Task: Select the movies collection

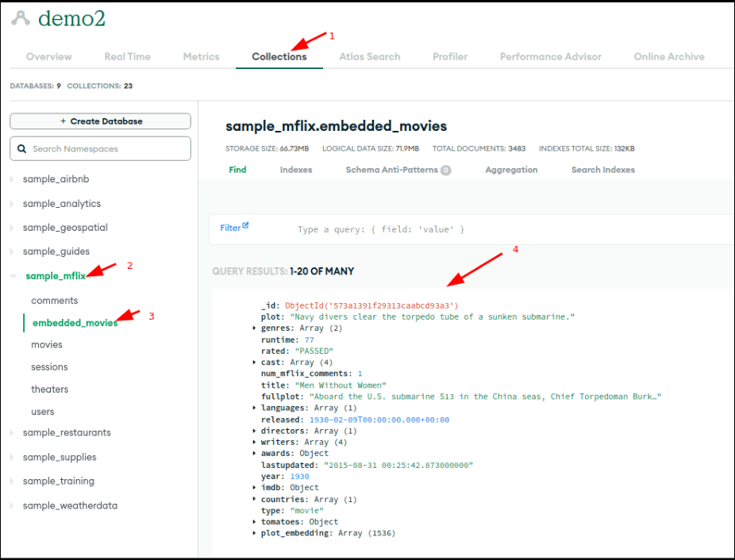Action: [x=47, y=345]
